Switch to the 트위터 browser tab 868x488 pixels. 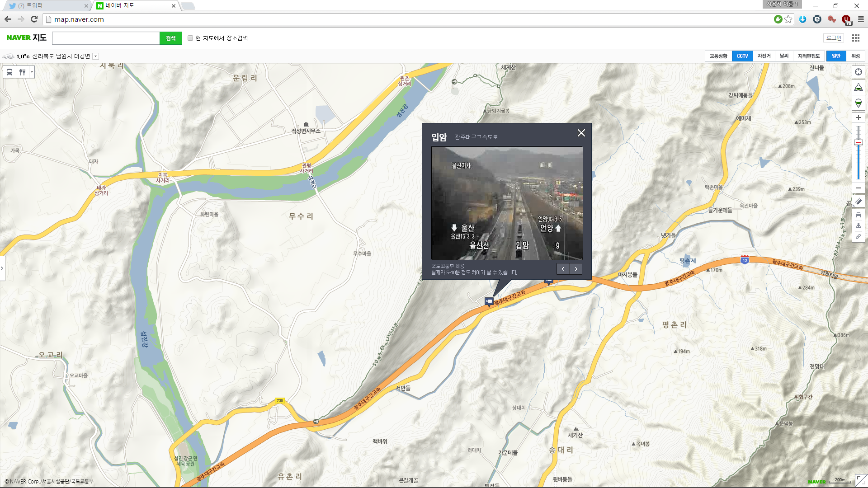45,6
